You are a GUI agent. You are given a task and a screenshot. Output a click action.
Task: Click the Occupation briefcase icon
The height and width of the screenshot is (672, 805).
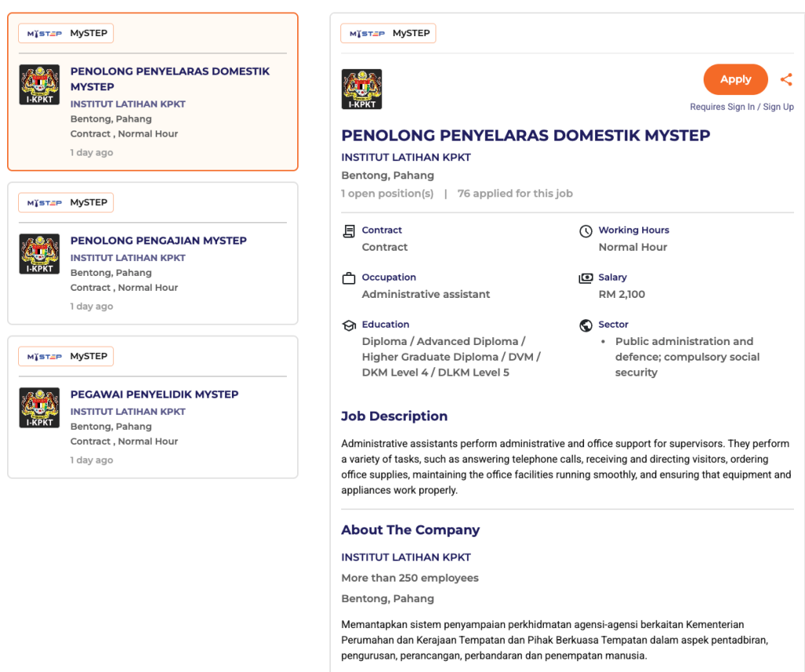349,278
